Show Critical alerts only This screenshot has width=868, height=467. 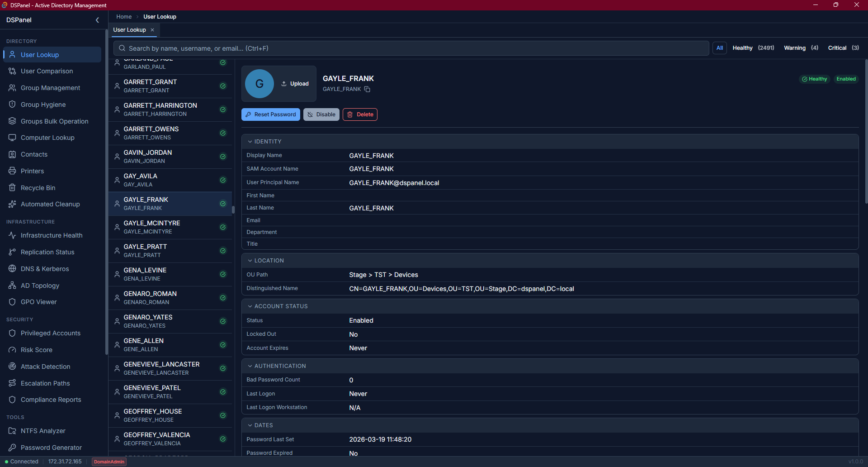click(x=838, y=48)
